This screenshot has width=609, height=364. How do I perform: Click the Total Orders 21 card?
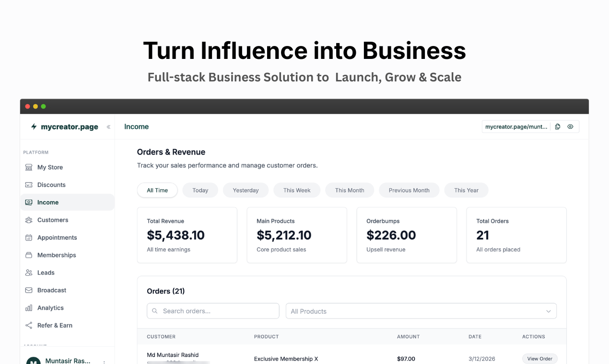pos(516,235)
